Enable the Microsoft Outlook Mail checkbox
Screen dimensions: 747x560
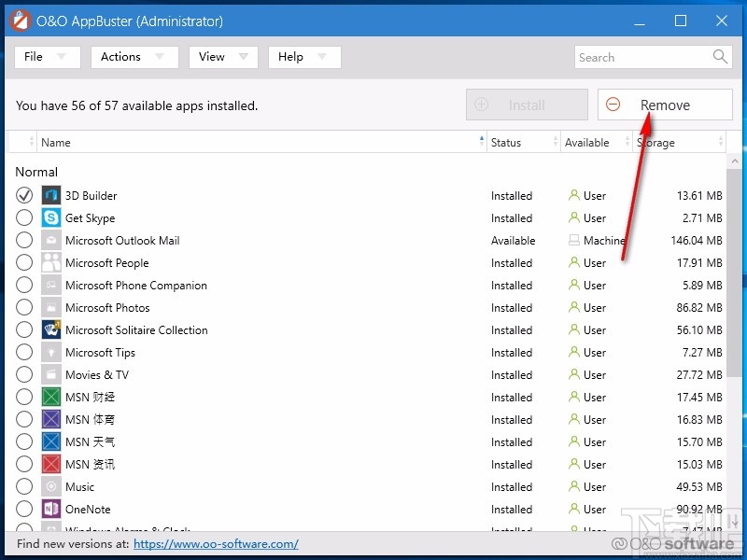[23, 240]
